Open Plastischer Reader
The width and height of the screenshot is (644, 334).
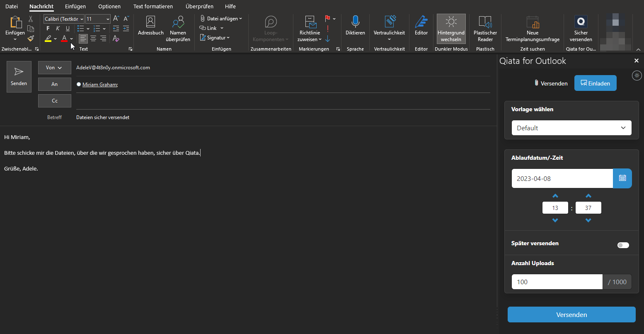coord(485,22)
